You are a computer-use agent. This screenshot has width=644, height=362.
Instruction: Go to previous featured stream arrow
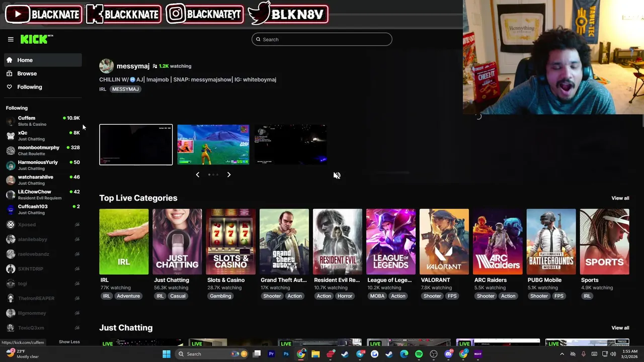coord(197,174)
